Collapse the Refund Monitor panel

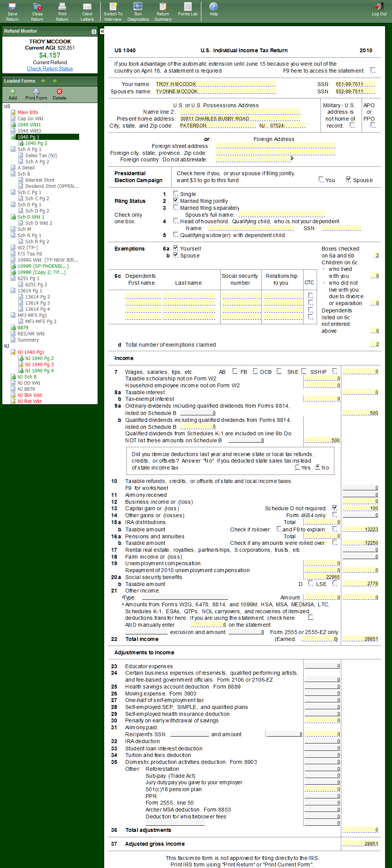(94, 32)
